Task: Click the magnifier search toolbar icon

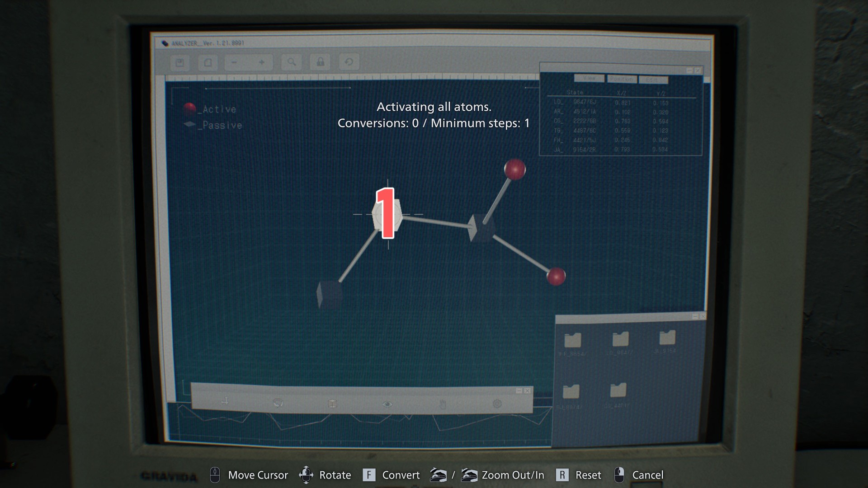Action: coord(292,62)
